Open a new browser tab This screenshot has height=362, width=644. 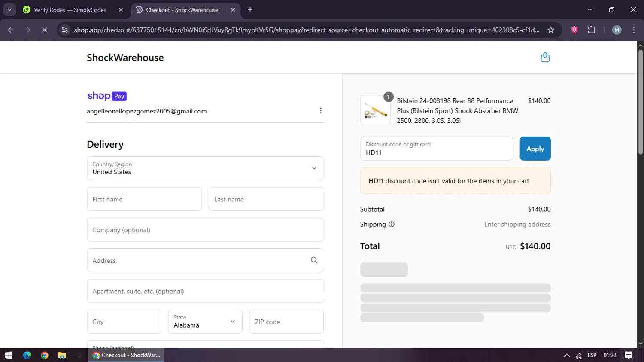coord(250,10)
